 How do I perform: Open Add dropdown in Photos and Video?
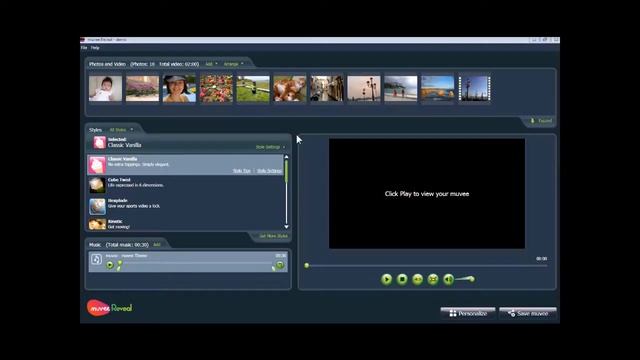click(211, 64)
